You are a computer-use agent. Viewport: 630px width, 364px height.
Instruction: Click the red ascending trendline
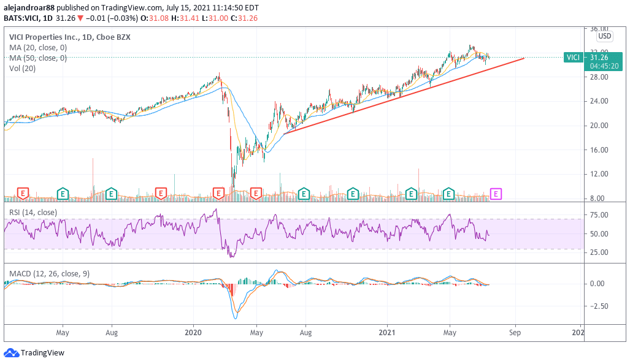pos(404,96)
